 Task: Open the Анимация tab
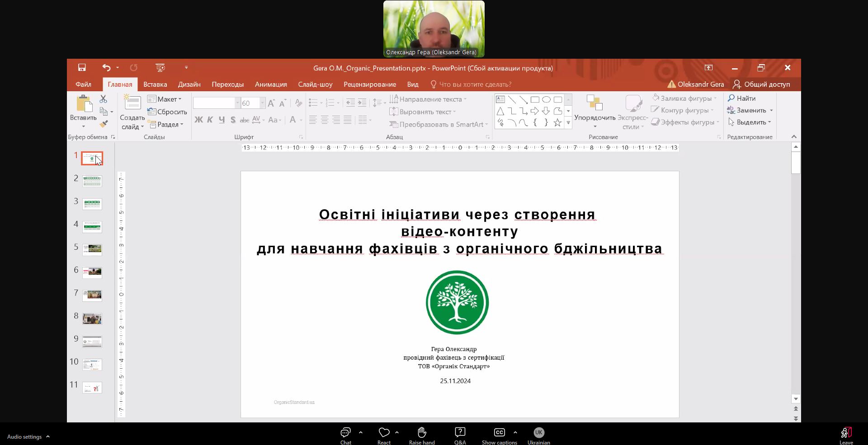271,84
